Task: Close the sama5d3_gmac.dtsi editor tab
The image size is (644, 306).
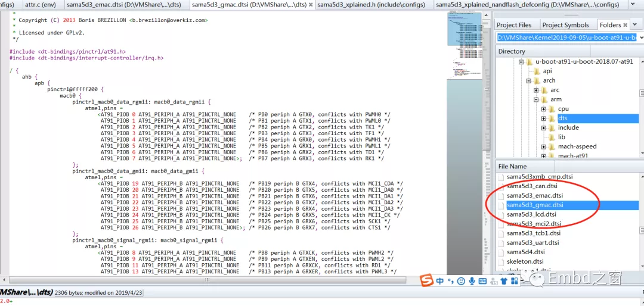Action: 311,5
